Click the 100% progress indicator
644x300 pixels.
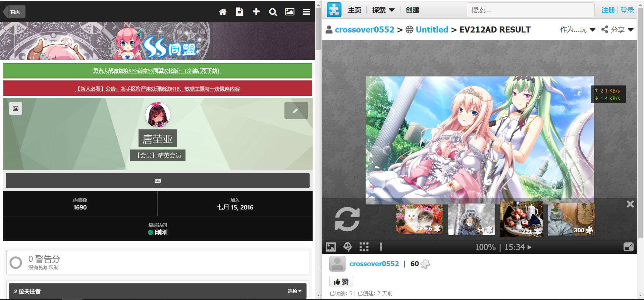[x=485, y=247]
